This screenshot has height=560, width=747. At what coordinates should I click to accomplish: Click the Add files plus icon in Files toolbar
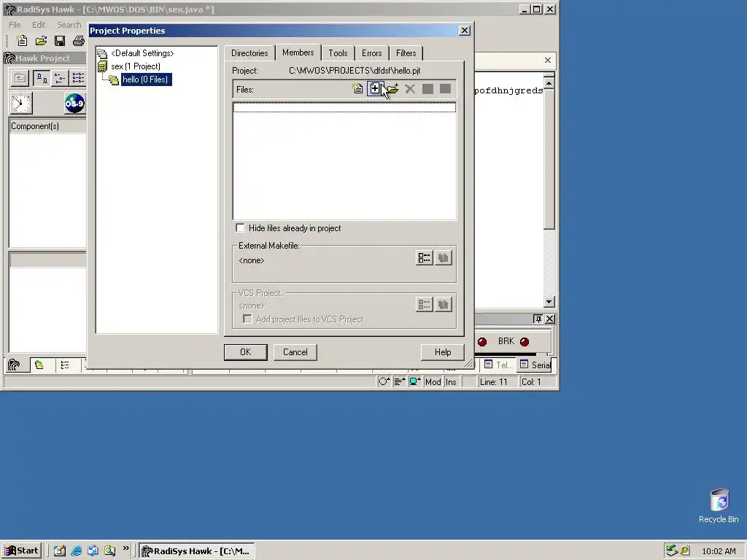click(375, 89)
